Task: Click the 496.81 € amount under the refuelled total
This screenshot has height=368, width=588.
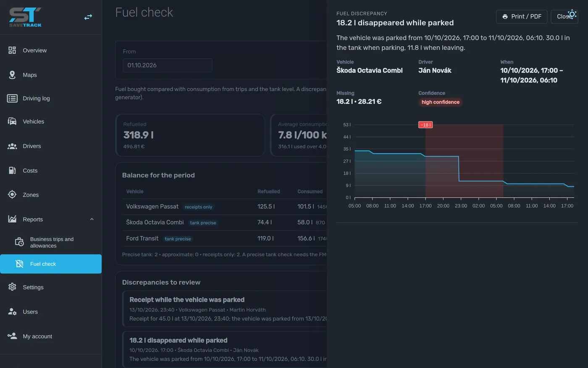Action: point(134,147)
